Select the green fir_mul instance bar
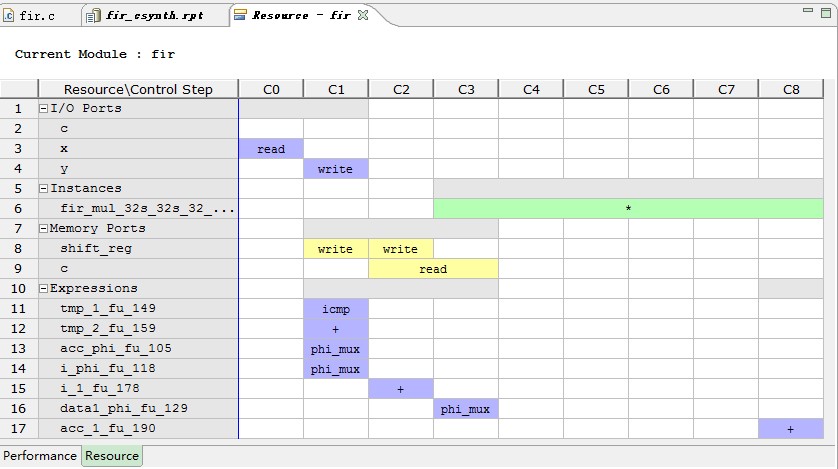Screen dimensions: 838x469 627,208
